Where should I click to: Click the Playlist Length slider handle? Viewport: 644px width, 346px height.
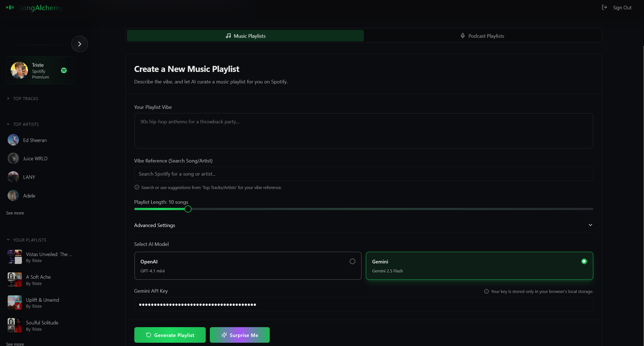[188, 209]
